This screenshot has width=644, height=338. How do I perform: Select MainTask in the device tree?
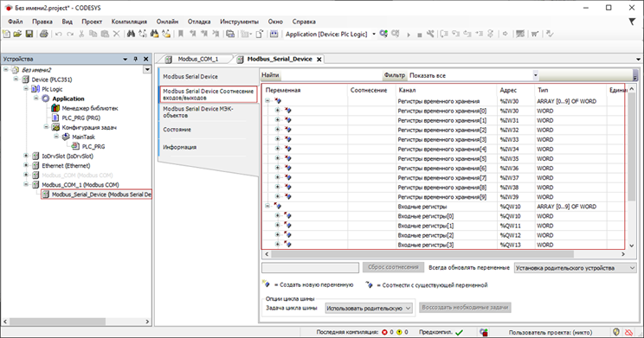[x=83, y=137]
